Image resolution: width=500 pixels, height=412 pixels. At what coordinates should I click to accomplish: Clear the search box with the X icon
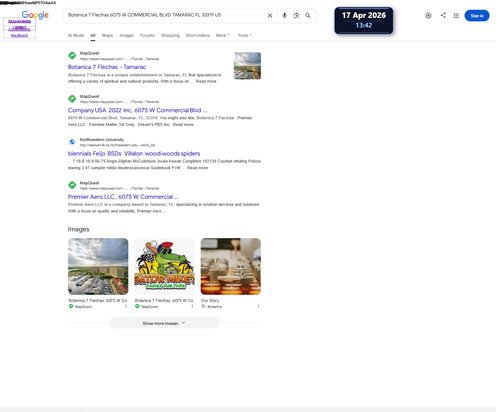pyautogui.click(x=270, y=16)
